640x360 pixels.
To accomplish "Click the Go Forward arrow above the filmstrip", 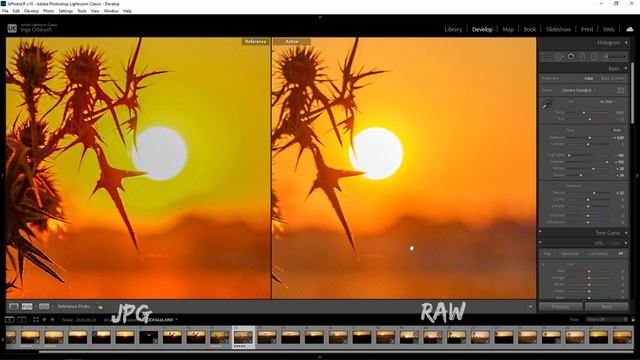I will click(x=52, y=320).
